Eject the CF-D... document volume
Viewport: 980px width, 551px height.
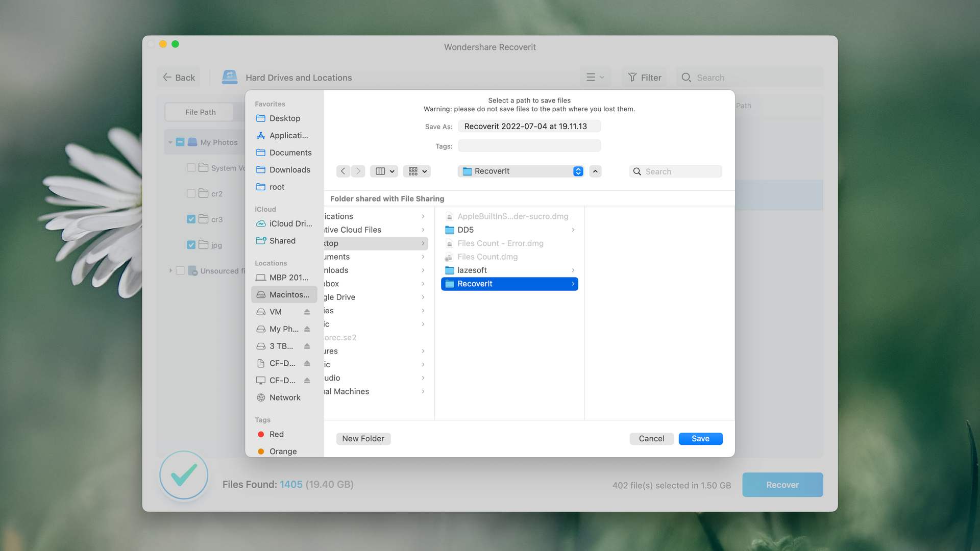pos(307,363)
